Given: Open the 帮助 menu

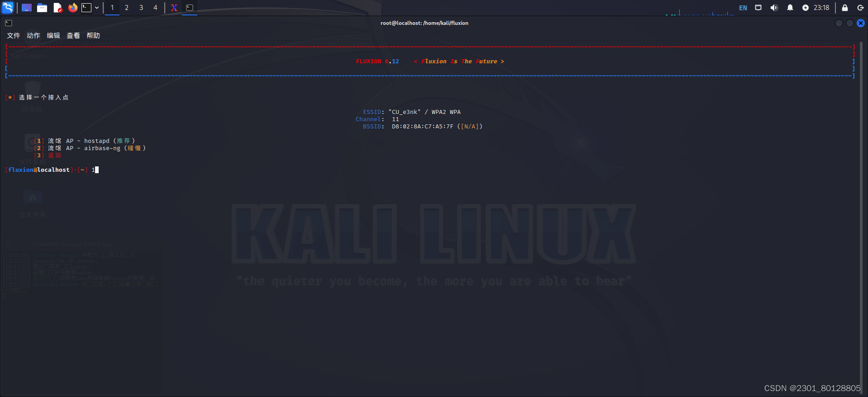Looking at the screenshot, I should 93,36.
